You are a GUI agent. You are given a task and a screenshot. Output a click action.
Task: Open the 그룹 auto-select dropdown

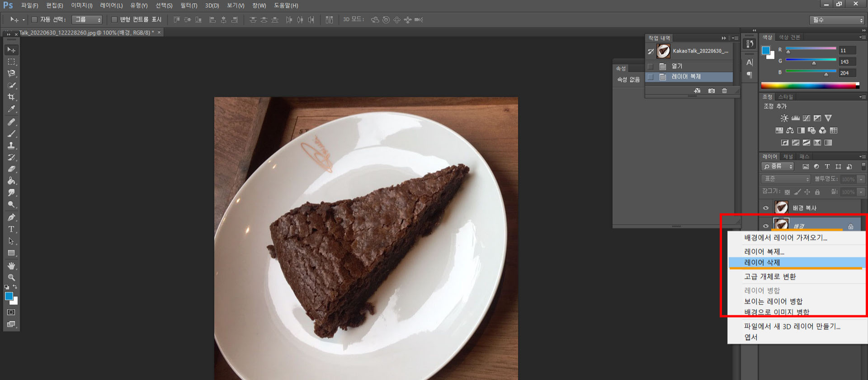pos(87,20)
